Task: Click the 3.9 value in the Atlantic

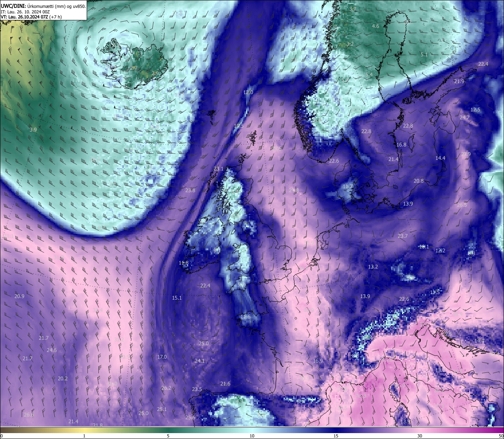Action: point(33,130)
